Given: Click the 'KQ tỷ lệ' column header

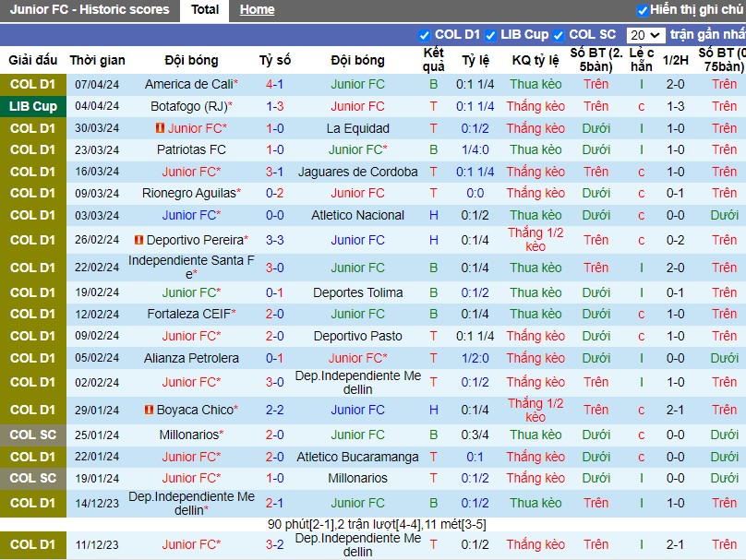Looking at the screenshot, I should (x=535, y=60).
